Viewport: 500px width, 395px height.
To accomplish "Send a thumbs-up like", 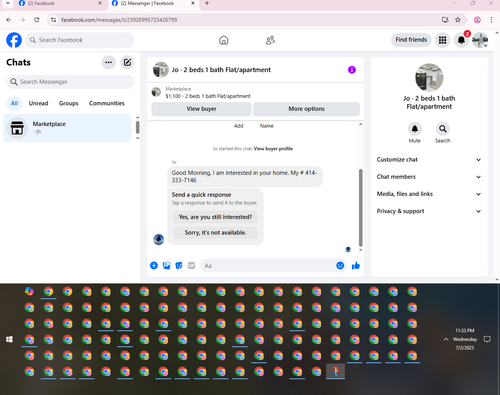I will point(356,265).
